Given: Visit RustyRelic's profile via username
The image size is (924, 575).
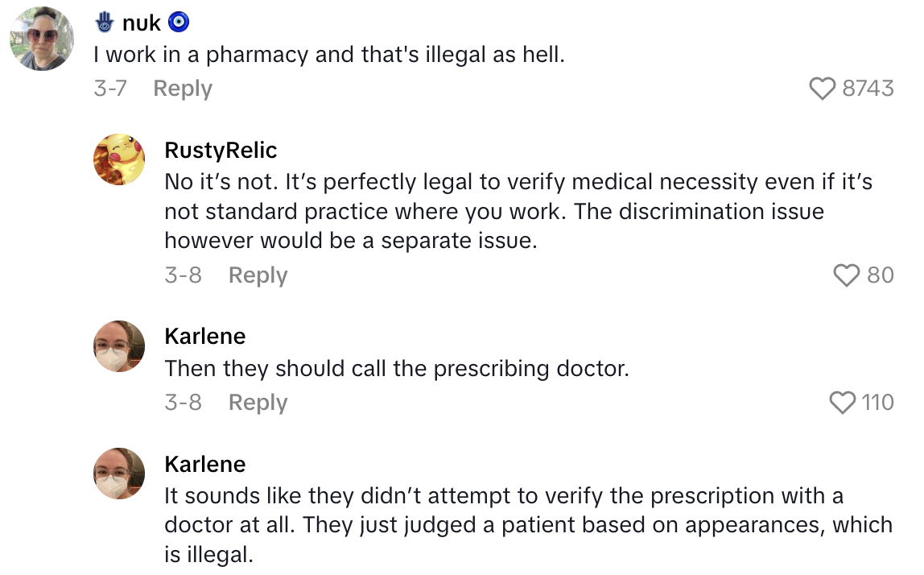Looking at the screenshot, I should 221,151.
